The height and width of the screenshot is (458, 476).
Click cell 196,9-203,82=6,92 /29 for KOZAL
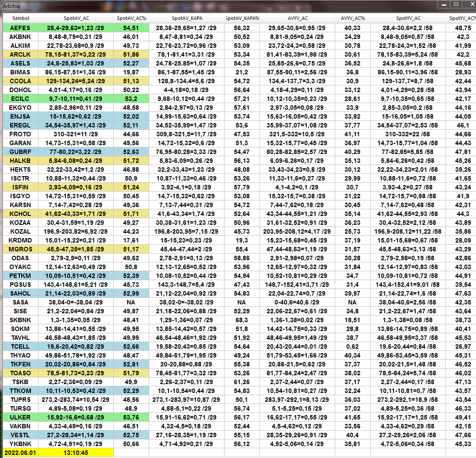click(76, 231)
